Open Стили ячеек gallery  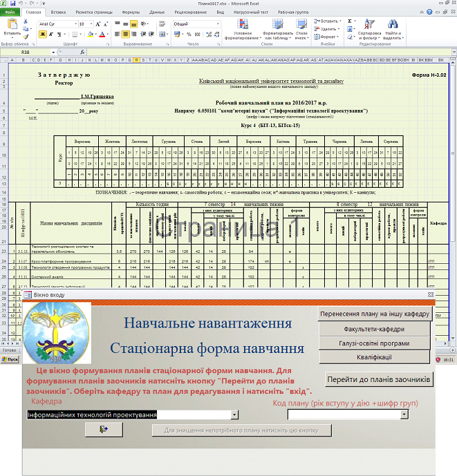(301, 30)
